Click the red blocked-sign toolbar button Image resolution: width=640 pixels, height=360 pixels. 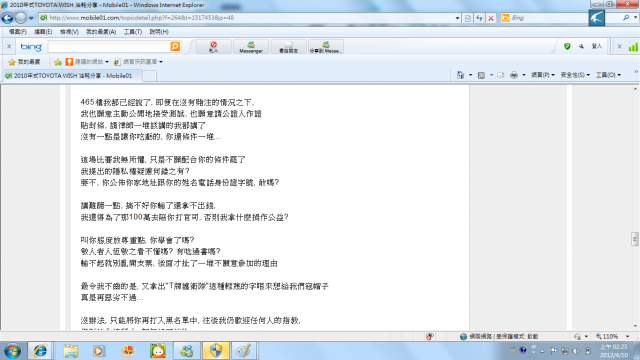[x=213, y=47]
